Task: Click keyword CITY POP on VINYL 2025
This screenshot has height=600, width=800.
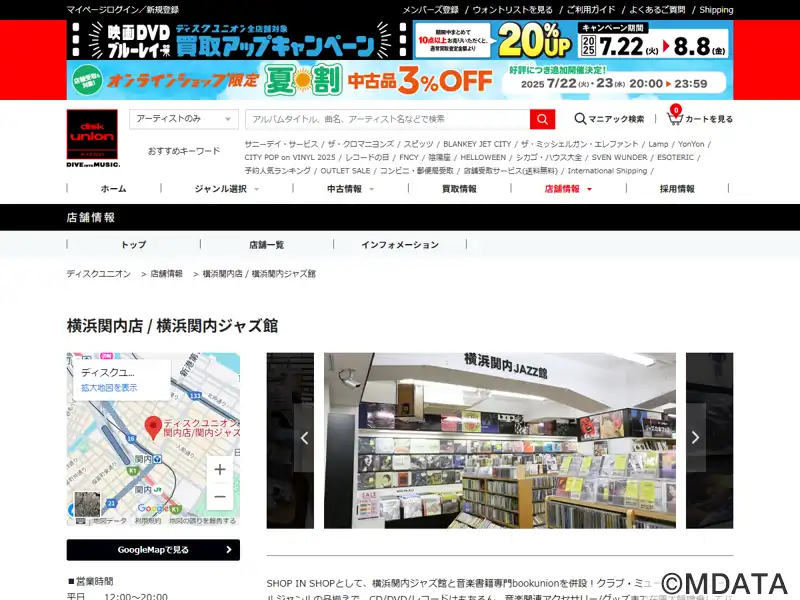Action: (290, 158)
